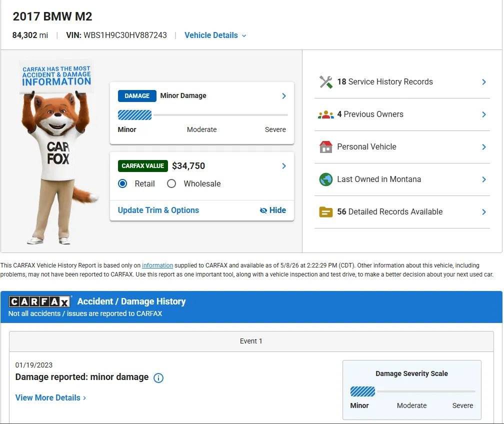Open the 'information' hyperlink in disclaimer
The width and height of the screenshot is (504, 424).
click(x=157, y=265)
